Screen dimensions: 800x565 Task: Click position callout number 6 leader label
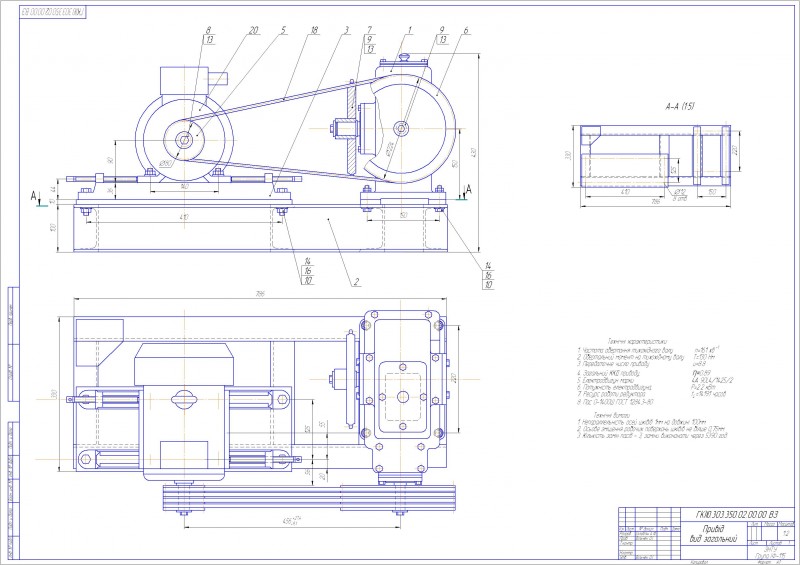[x=466, y=30]
